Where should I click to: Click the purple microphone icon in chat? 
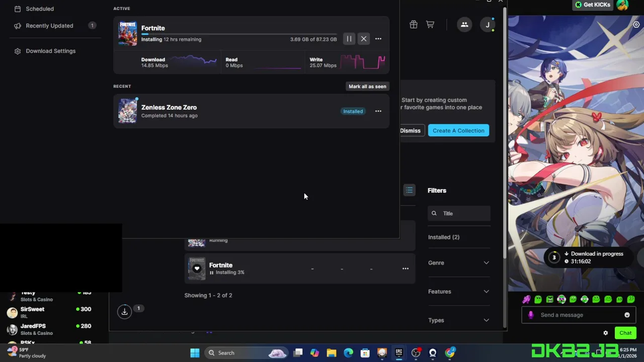(531, 315)
